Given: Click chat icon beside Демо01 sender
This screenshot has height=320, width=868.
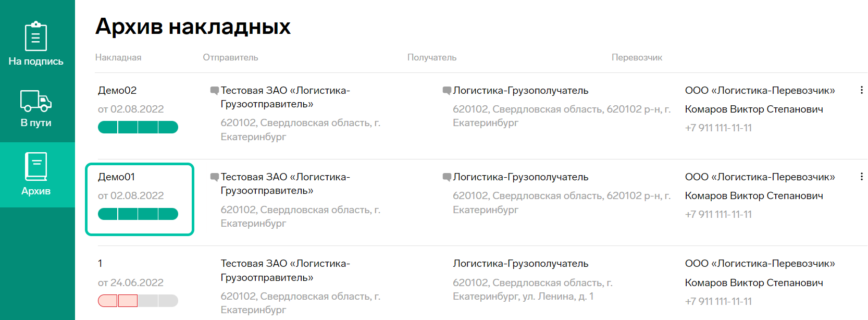Looking at the screenshot, I should coord(214,177).
